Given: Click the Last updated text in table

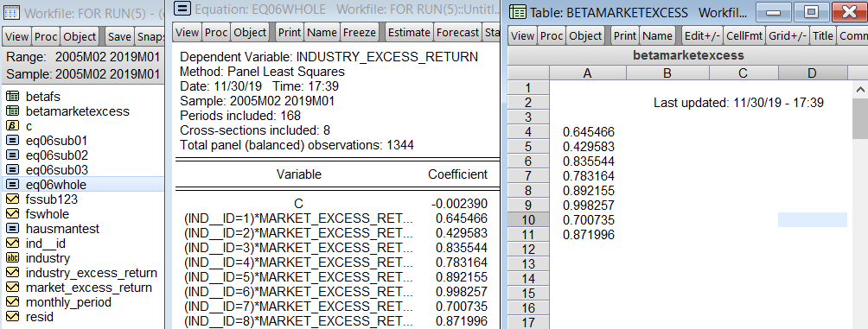Looking at the screenshot, I should (738, 103).
